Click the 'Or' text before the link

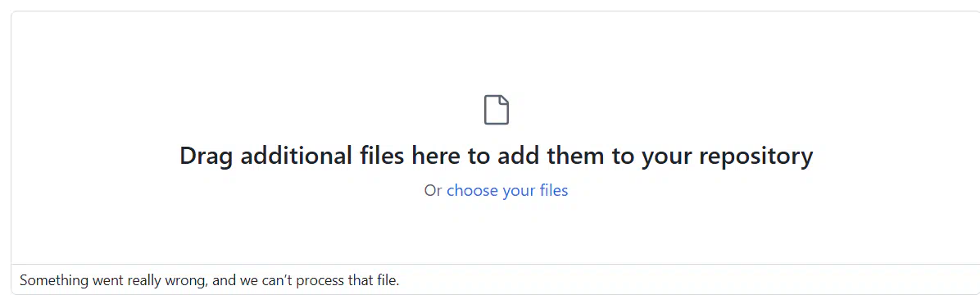tap(433, 190)
